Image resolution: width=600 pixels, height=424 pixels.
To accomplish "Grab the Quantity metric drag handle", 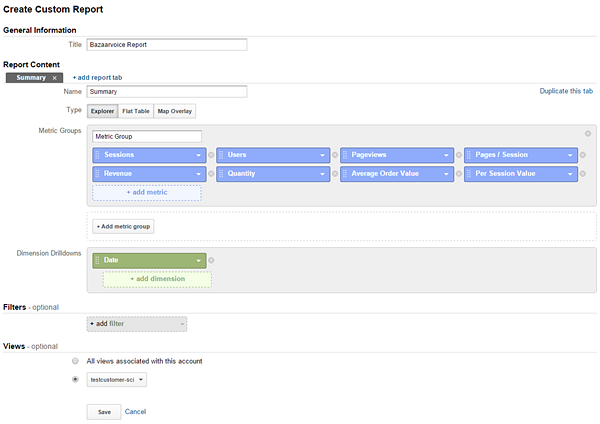I will click(221, 174).
